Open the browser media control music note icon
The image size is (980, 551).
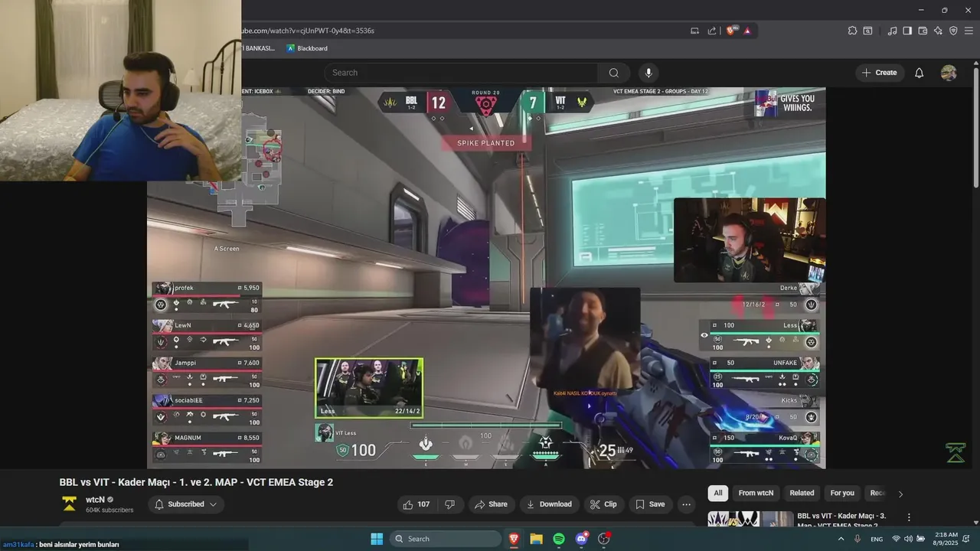point(892,31)
